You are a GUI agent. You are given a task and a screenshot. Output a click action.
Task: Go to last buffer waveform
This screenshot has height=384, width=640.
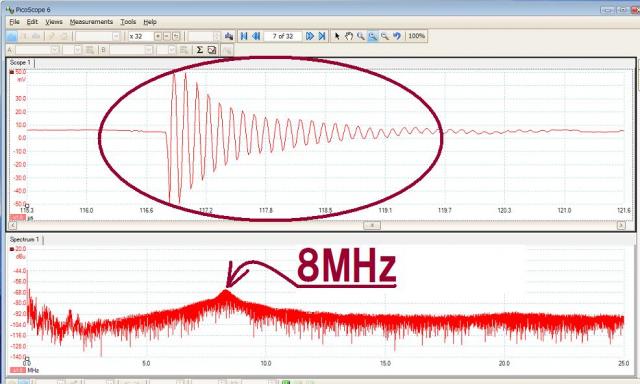coord(322,36)
